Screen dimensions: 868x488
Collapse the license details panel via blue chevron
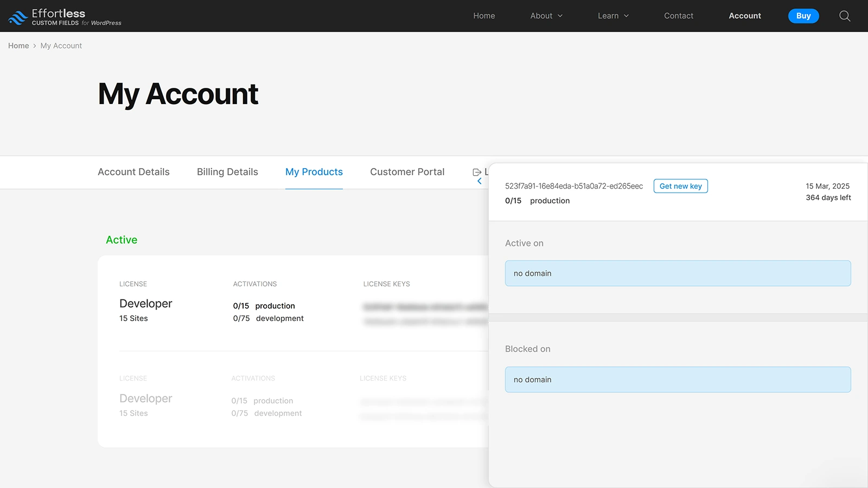pos(479,181)
